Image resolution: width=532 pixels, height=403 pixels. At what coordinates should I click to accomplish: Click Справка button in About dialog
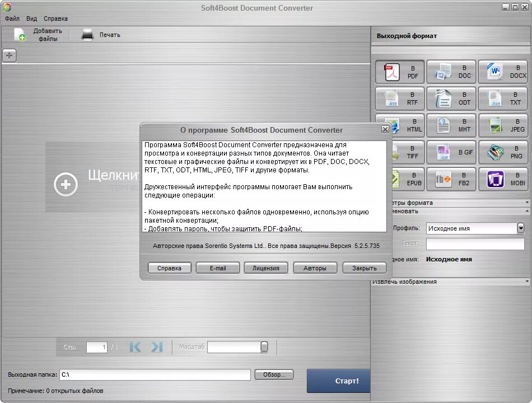coord(169,268)
